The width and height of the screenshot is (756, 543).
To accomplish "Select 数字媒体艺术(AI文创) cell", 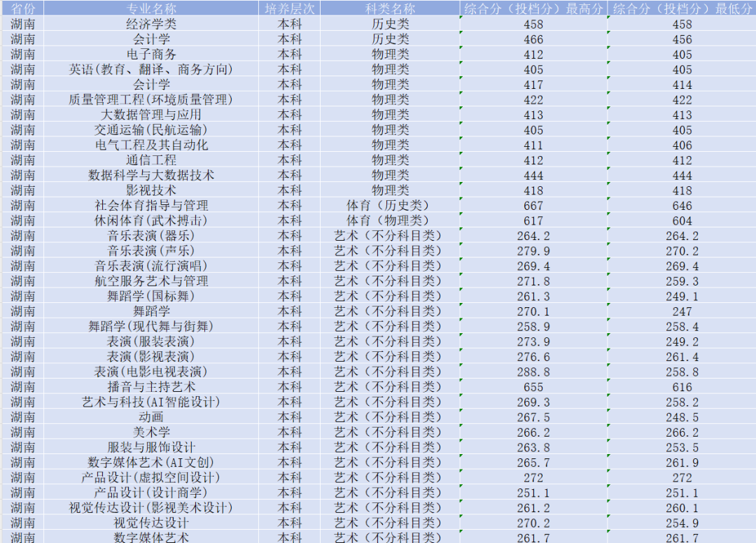I will 151,462.
